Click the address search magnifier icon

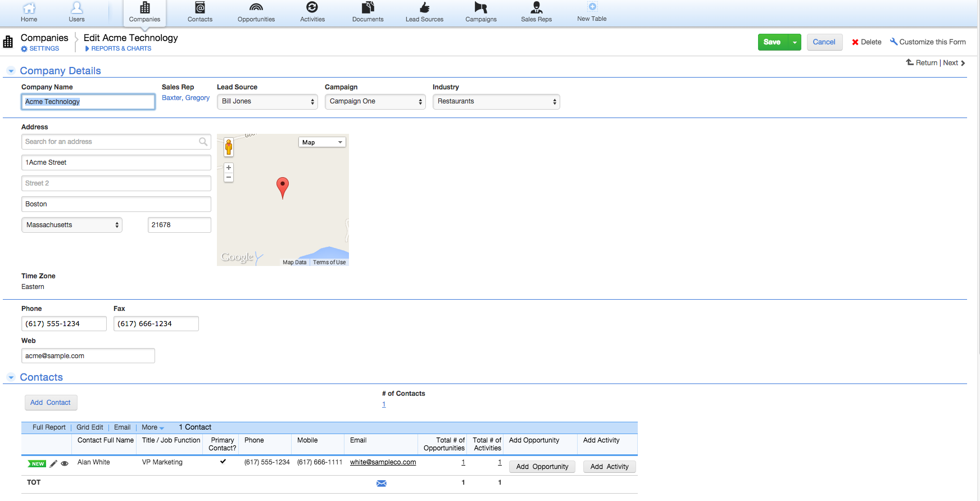pyautogui.click(x=203, y=142)
